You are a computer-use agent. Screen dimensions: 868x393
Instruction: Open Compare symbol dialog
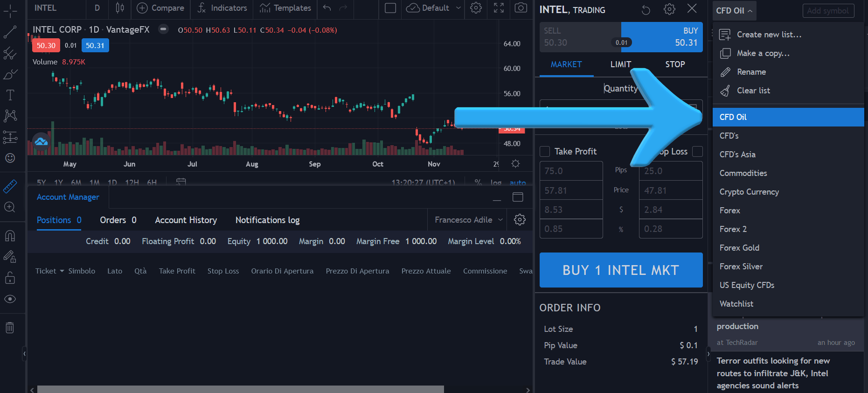(x=160, y=8)
